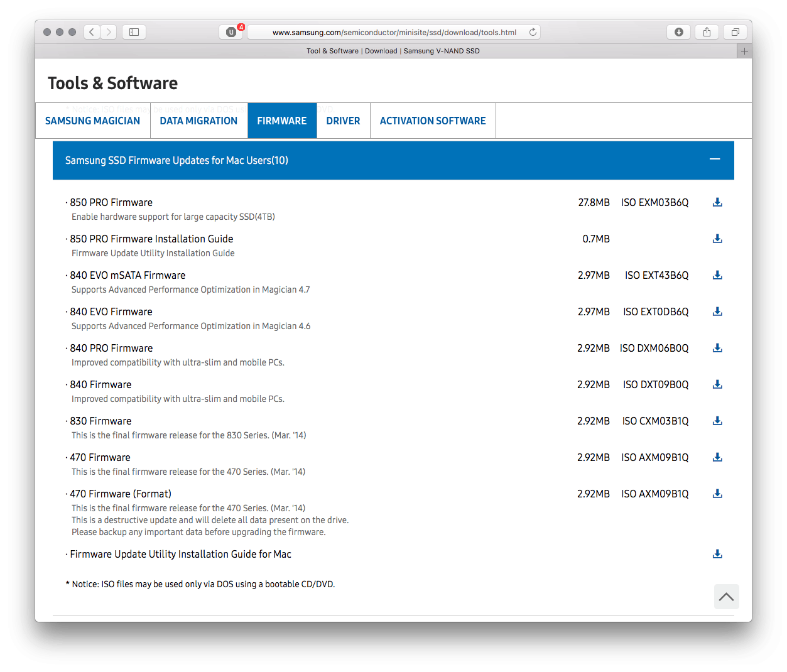Image resolution: width=787 pixels, height=672 pixels.
Task: Click the ISO CXM03B1Q version label
Action: pyautogui.click(x=656, y=421)
